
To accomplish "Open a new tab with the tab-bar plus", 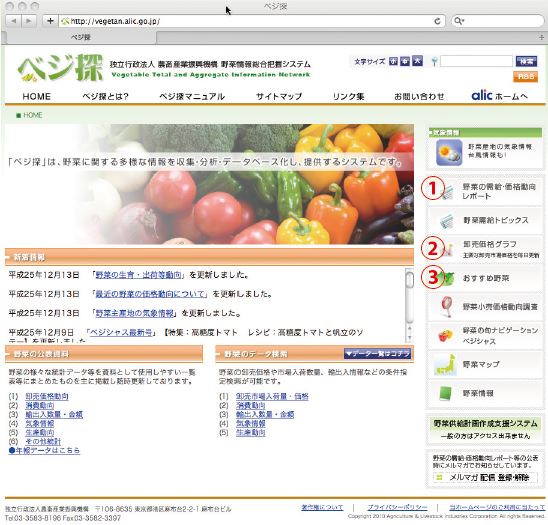I will pyautogui.click(x=541, y=37).
